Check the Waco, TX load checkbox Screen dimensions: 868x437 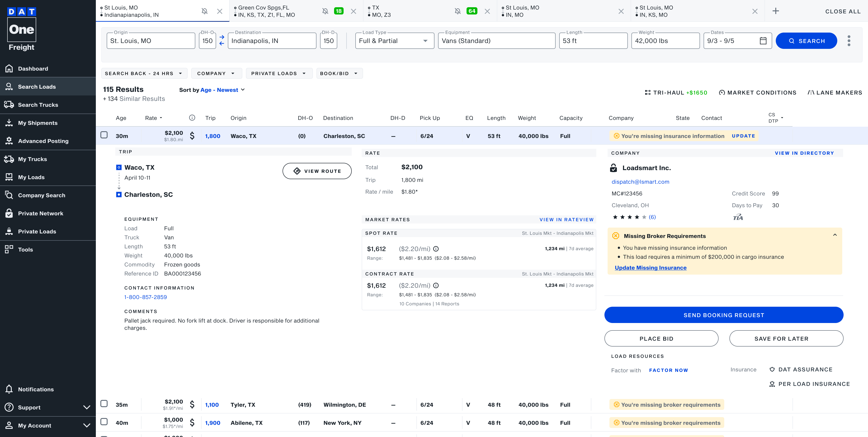(x=104, y=135)
